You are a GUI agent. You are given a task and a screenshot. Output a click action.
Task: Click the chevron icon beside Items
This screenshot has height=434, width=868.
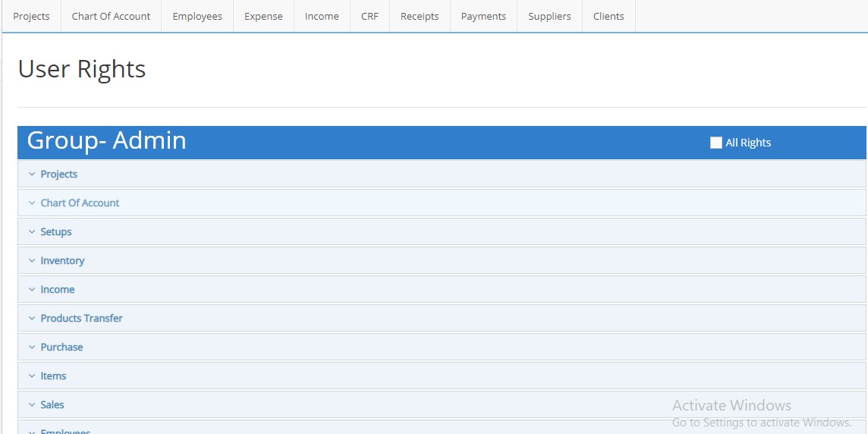click(x=32, y=376)
